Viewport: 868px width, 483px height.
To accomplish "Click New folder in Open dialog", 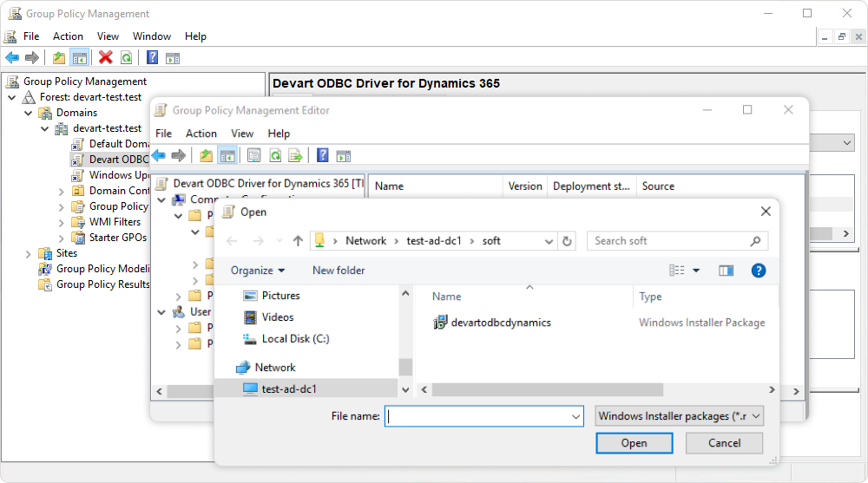I will coord(339,270).
